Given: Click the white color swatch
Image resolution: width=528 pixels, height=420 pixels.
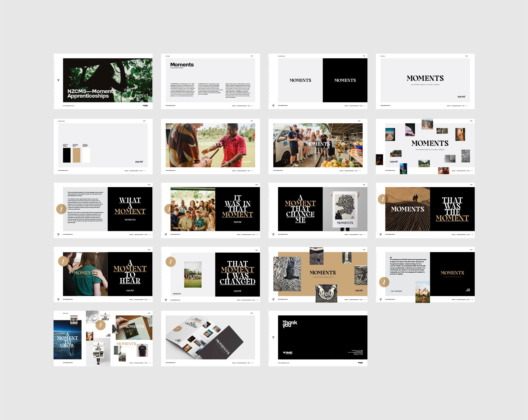Looking at the screenshot, I should [x=86, y=155].
